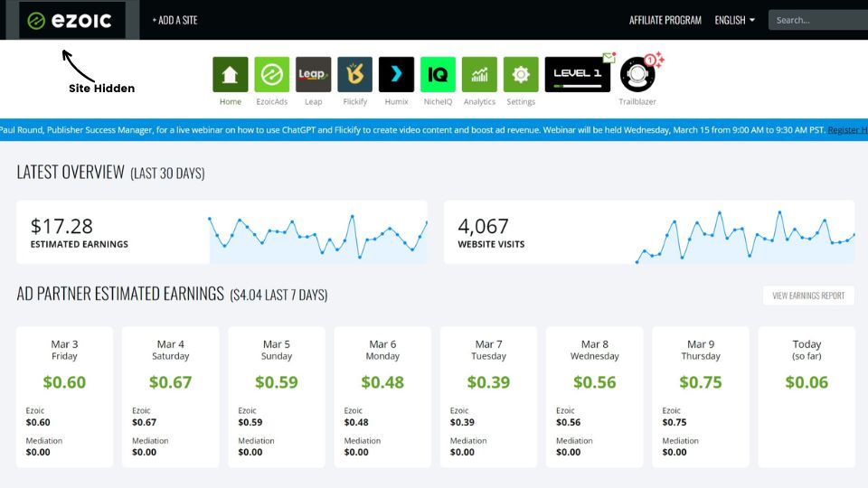Select Today so far $0.06 amount
Image resolution: width=868 pixels, height=488 pixels.
coord(807,382)
